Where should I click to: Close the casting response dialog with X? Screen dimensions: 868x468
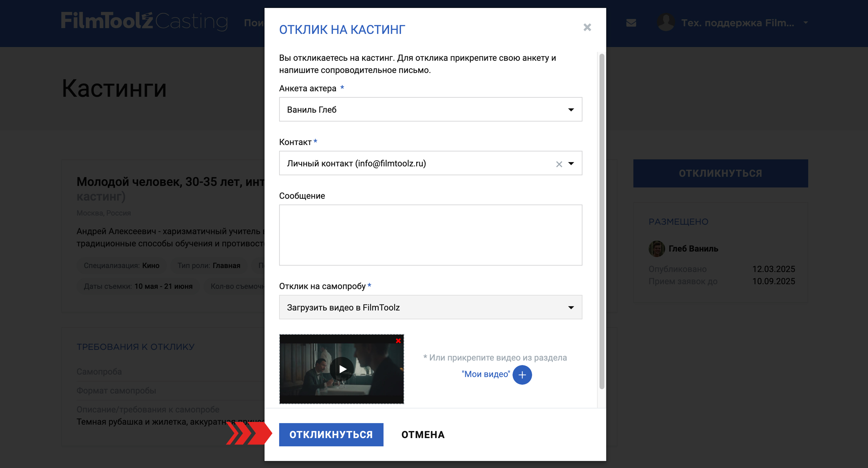pyautogui.click(x=587, y=27)
